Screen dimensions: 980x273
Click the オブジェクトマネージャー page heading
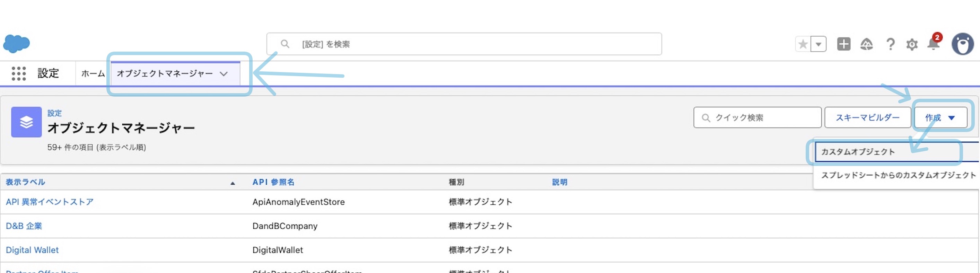(121, 128)
